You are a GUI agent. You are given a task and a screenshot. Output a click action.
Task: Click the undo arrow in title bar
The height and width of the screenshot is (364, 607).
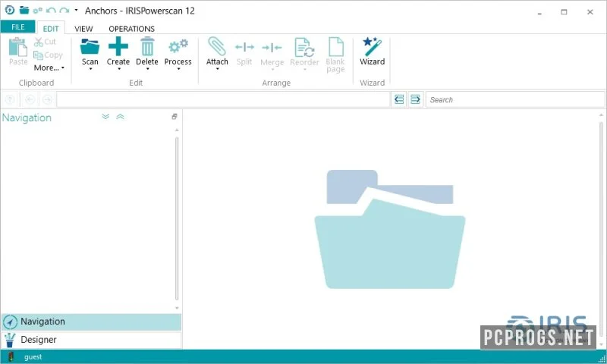pos(51,11)
